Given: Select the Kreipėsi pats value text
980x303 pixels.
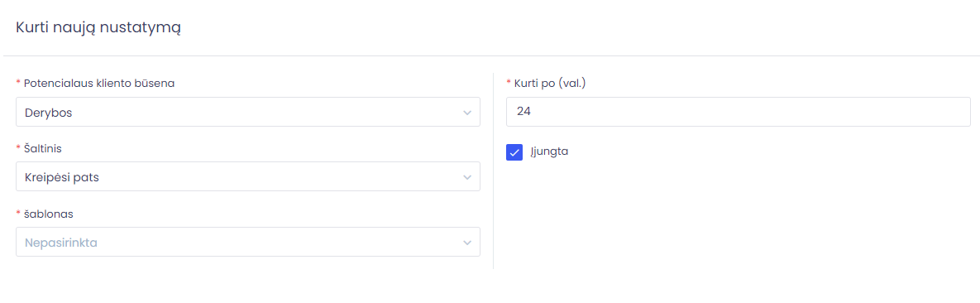Looking at the screenshot, I should (62, 178).
